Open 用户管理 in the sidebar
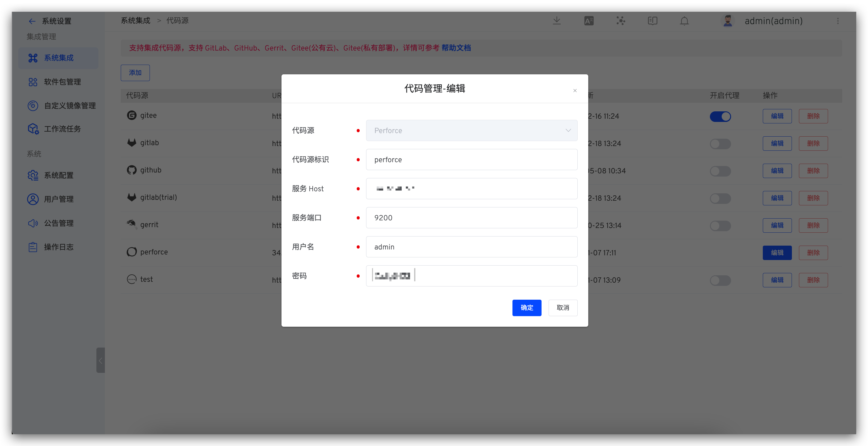 (x=59, y=199)
